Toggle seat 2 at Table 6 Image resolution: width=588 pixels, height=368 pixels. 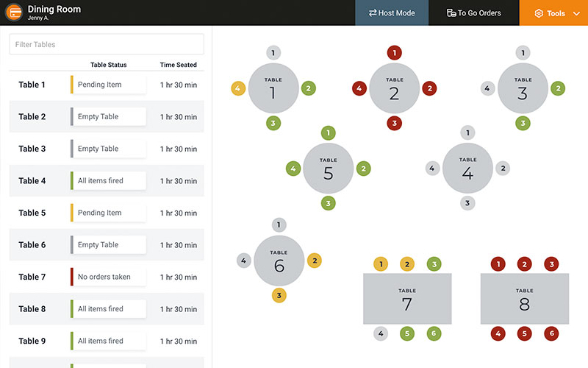tap(315, 260)
